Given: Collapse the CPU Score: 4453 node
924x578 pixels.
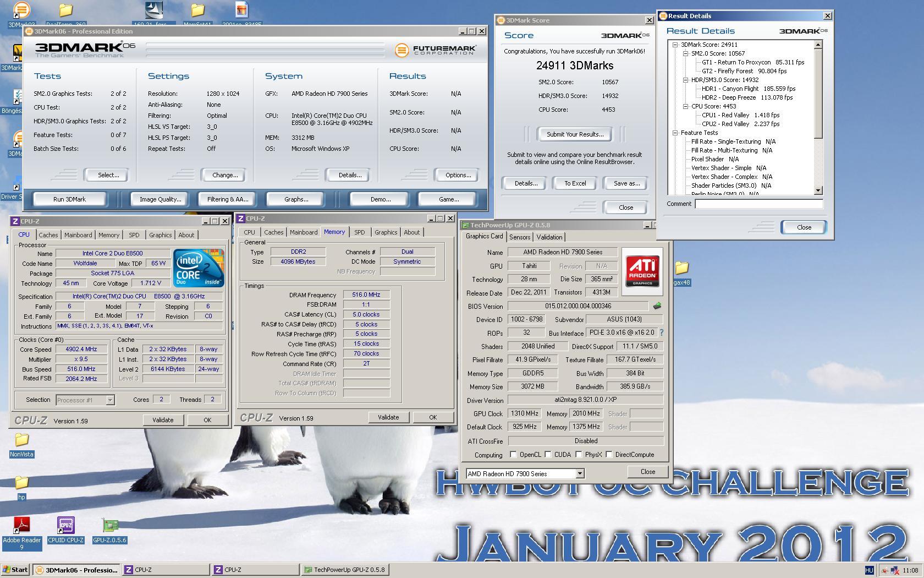Looking at the screenshot, I should point(685,107).
